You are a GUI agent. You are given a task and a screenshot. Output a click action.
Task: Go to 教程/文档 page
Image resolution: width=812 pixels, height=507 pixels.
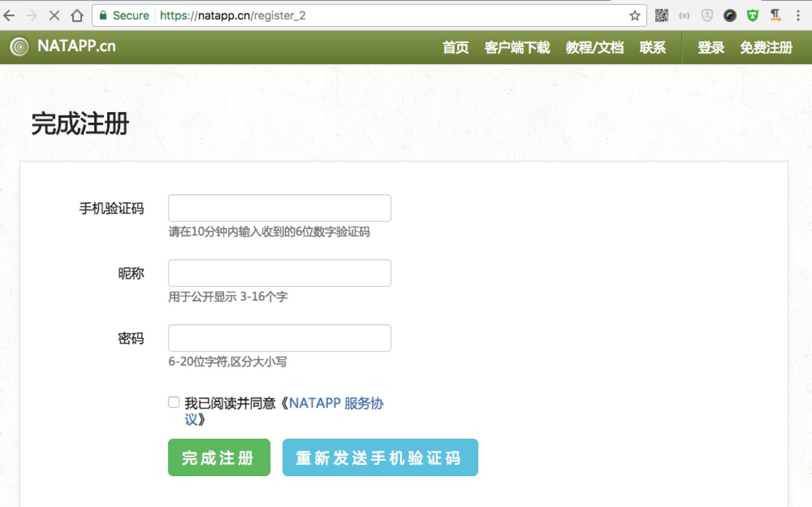[594, 48]
